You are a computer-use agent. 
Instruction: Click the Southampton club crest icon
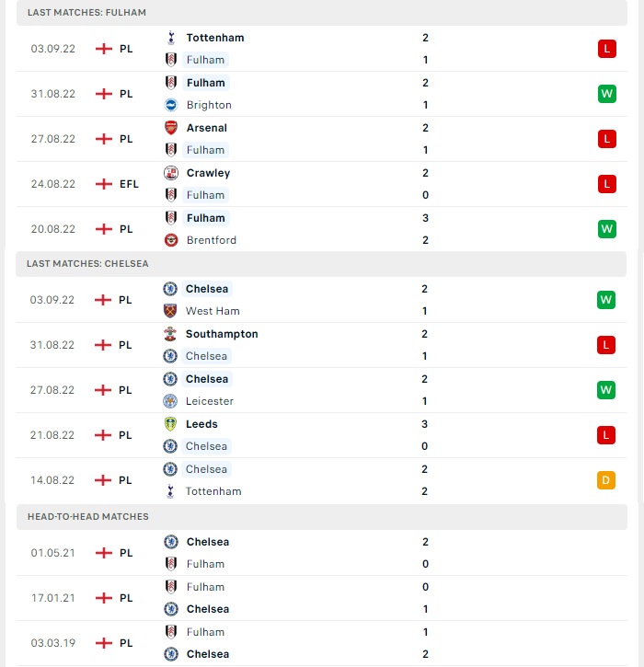tap(170, 334)
